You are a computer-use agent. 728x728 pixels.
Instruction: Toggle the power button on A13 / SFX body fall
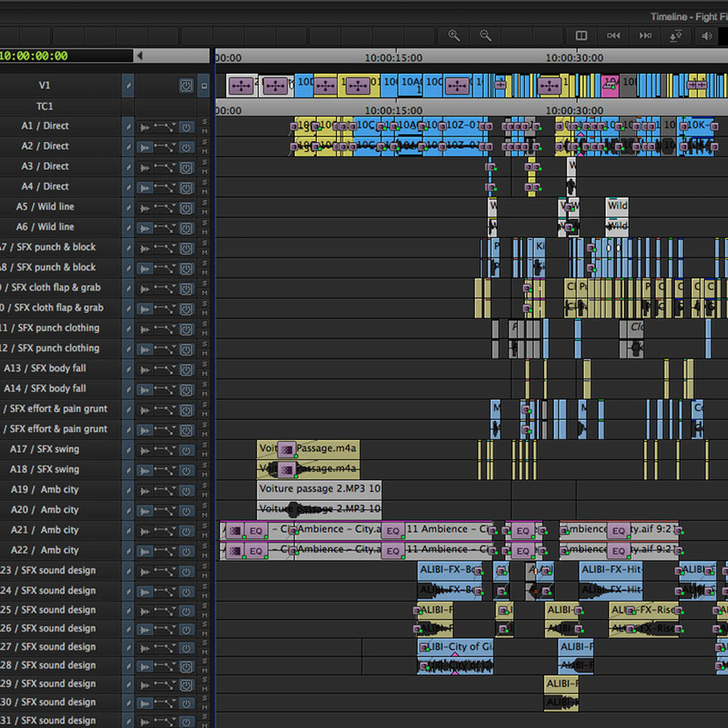(x=186, y=370)
